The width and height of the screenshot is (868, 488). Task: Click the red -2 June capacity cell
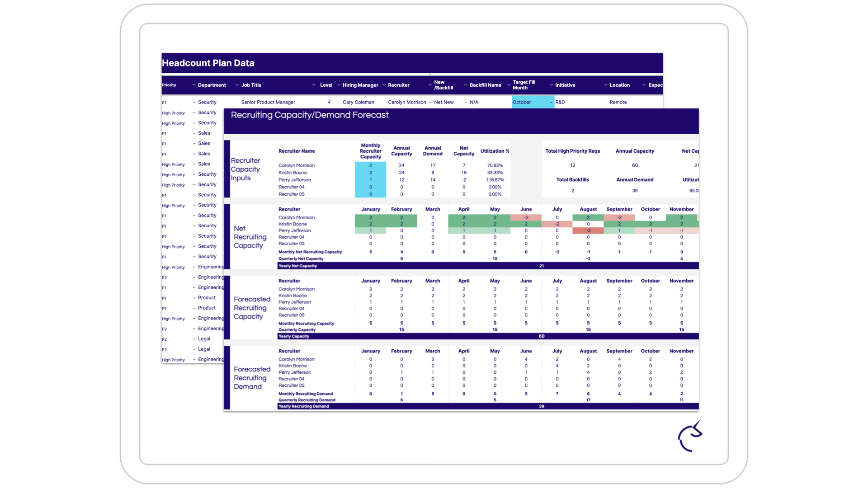pos(526,217)
